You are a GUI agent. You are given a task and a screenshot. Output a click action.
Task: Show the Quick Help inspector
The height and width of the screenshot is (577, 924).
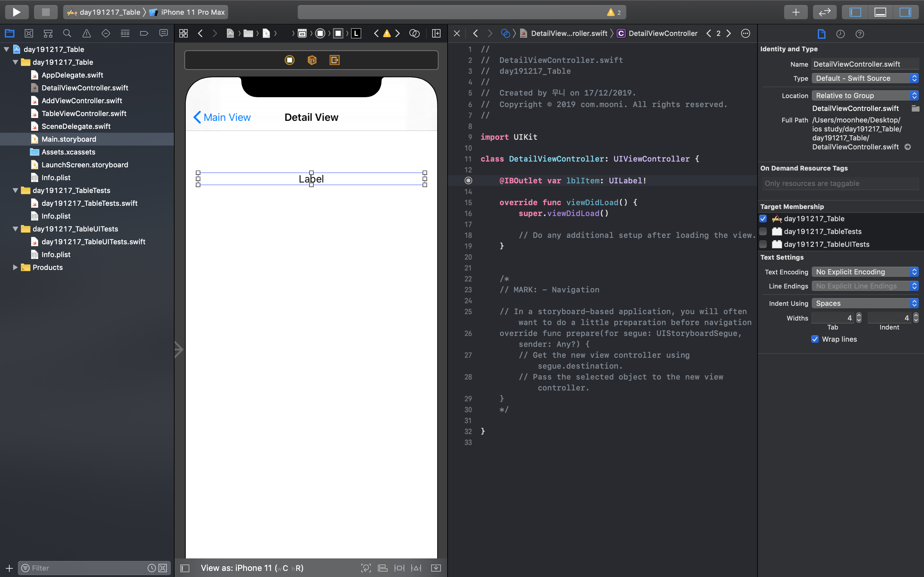[x=860, y=34]
